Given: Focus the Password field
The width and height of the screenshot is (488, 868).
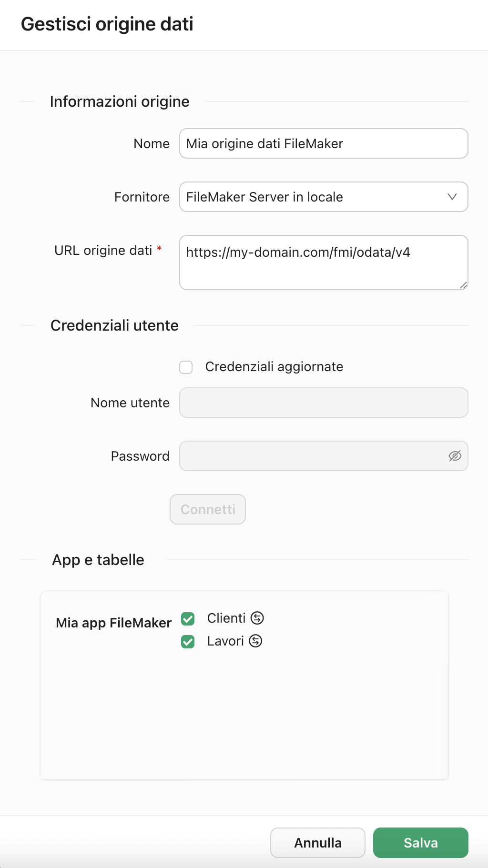Looking at the screenshot, I should click(x=312, y=456).
